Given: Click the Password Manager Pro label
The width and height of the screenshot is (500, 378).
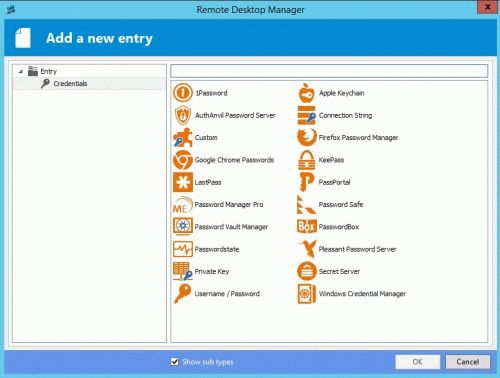Looking at the screenshot, I should pos(229,205).
